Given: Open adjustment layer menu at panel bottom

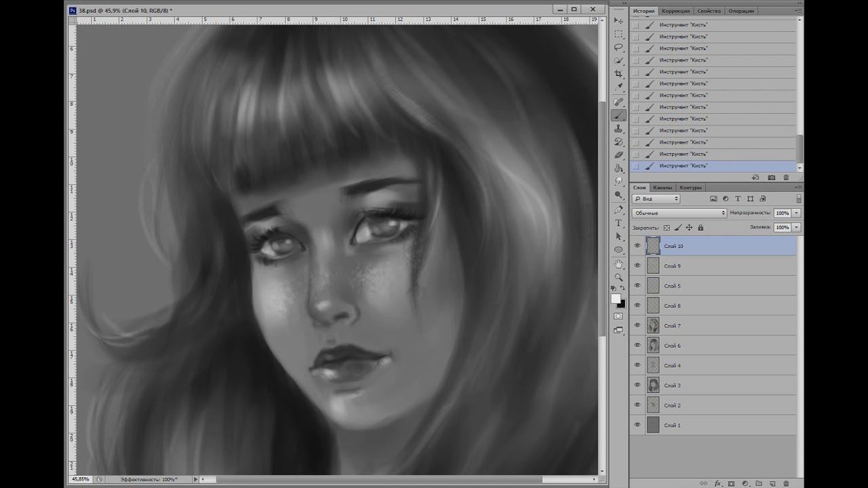Looking at the screenshot, I should pyautogui.click(x=745, y=483).
